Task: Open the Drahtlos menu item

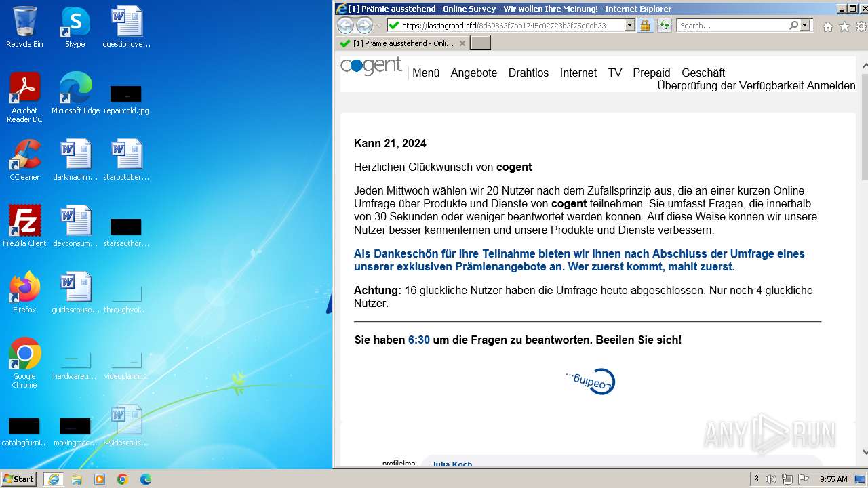Action: (528, 73)
